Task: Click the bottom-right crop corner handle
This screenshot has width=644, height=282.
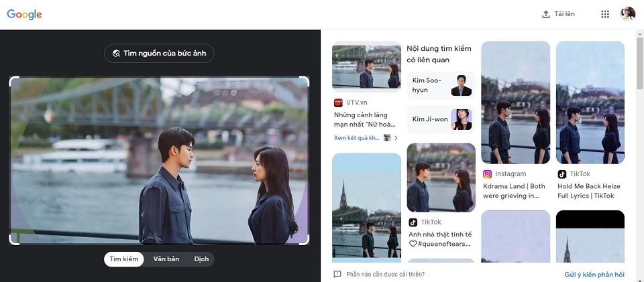Action: tap(304, 240)
